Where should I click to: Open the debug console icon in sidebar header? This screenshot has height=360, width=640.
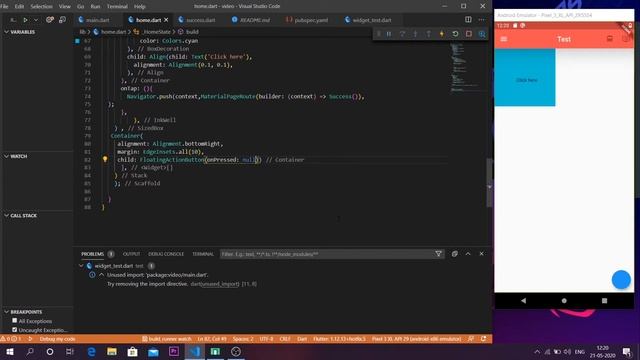(62, 20)
